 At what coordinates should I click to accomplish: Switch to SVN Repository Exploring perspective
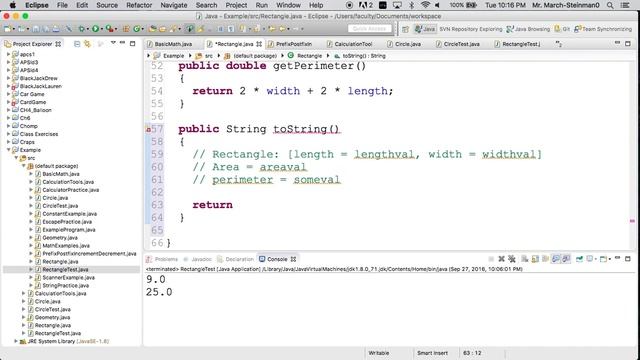pos(471,29)
